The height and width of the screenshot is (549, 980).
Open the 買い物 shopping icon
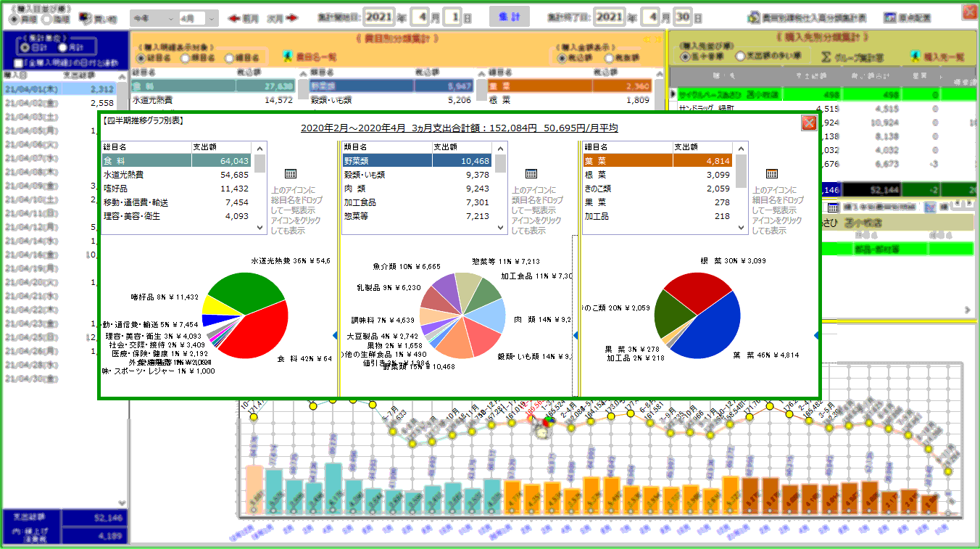[86, 17]
